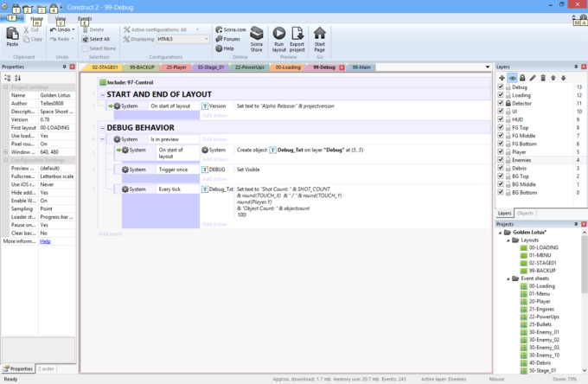
Task: Click the Version property value field
Action: tap(56, 119)
